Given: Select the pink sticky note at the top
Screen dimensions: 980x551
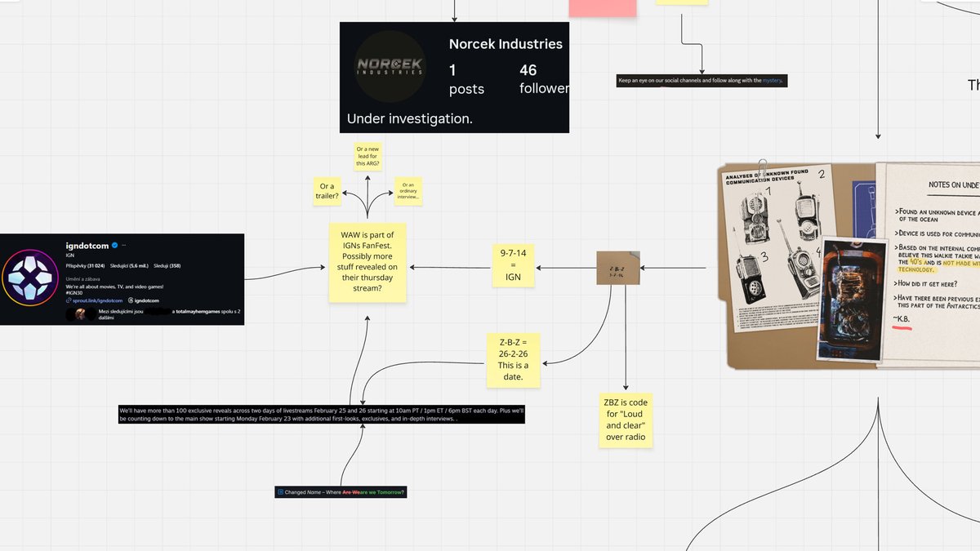Looking at the screenshot, I should pos(603,8).
